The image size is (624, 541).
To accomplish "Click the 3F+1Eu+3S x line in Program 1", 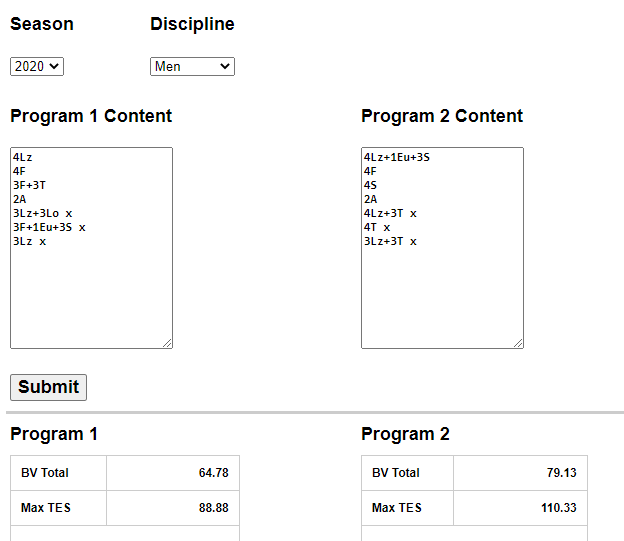I will coord(49,227).
